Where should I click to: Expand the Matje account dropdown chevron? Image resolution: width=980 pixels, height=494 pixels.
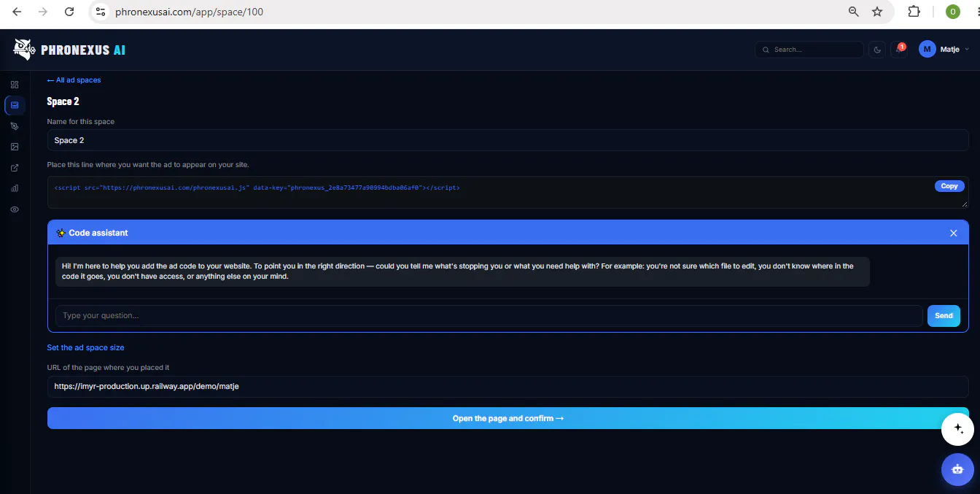tap(967, 50)
